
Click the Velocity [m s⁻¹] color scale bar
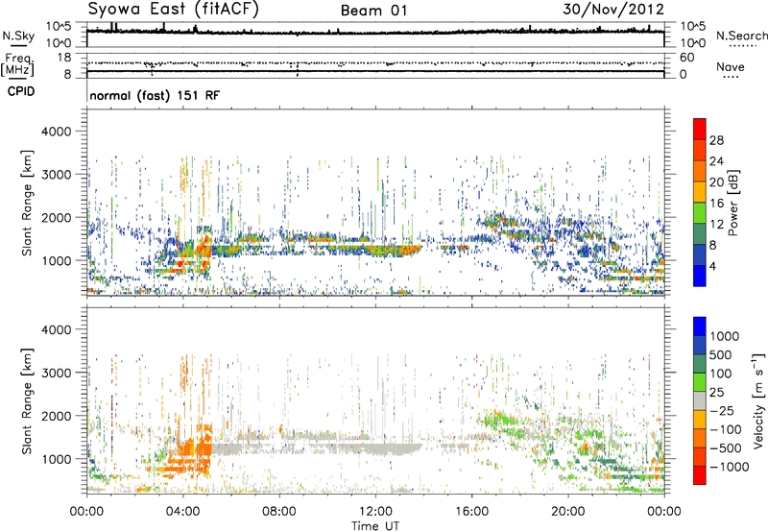coord(700,400)
